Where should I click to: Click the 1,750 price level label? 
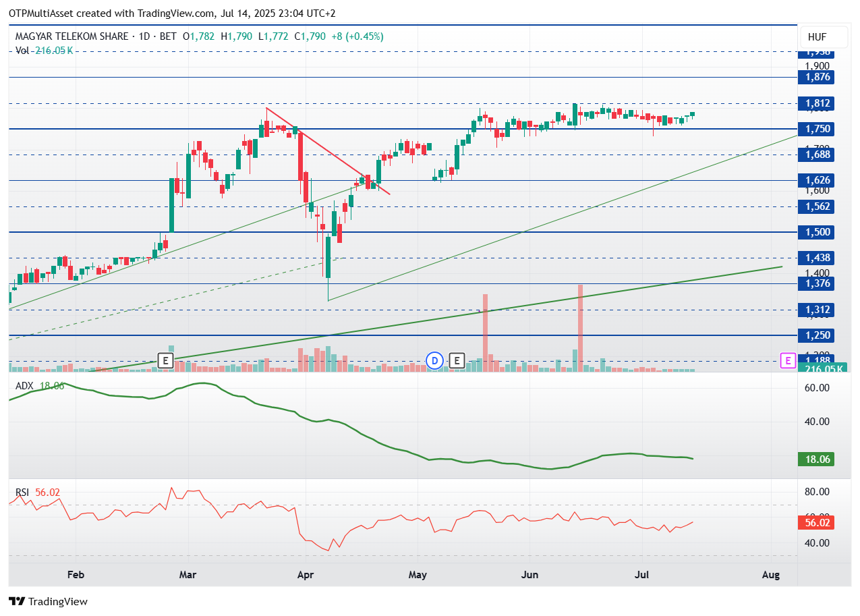tap(815, 129)
